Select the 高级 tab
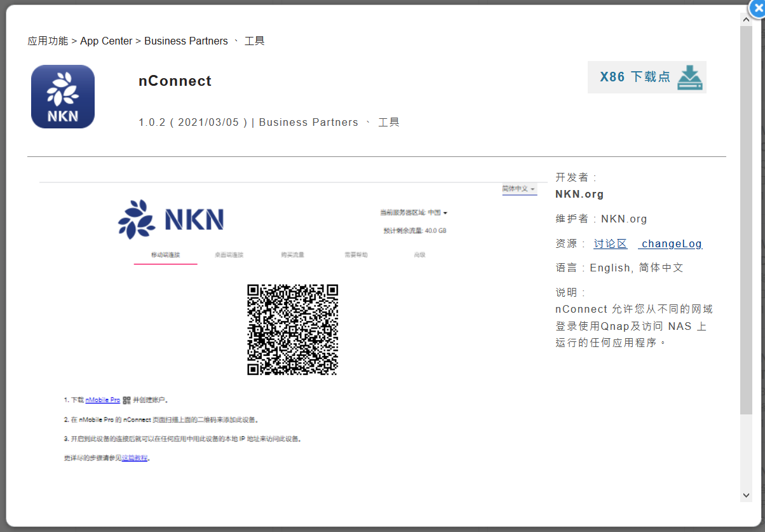Viewport: 765px width, 532px height. pyautogui.click(x=419, y=255)
